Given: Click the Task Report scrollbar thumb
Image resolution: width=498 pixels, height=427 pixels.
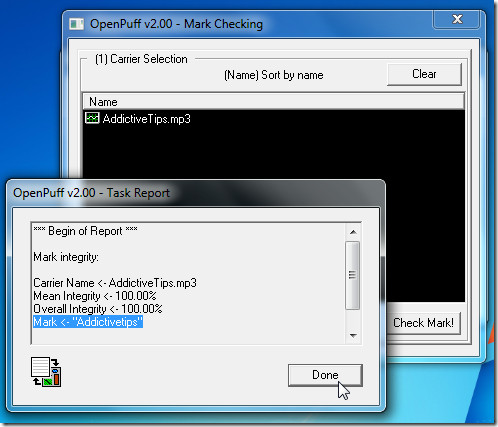Looking at the screenshot, I should 353,275.
